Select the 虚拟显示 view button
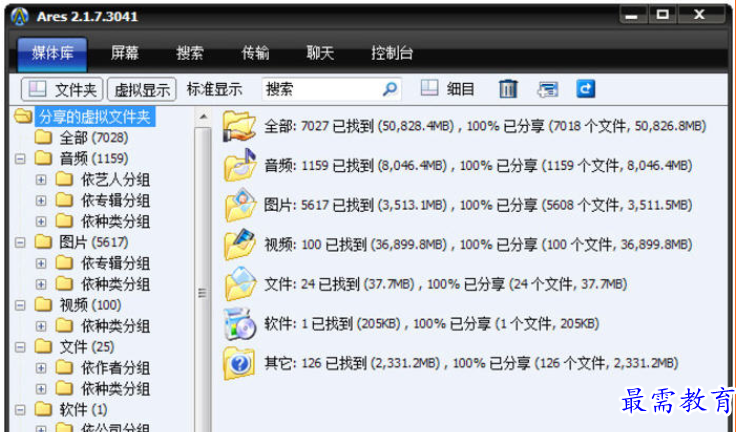 click(x=142, y=90)
